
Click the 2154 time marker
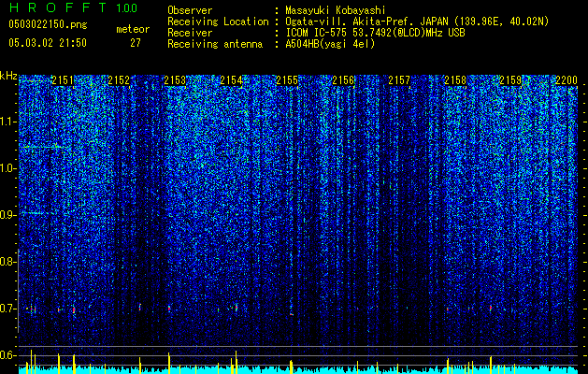coord(231,80)
